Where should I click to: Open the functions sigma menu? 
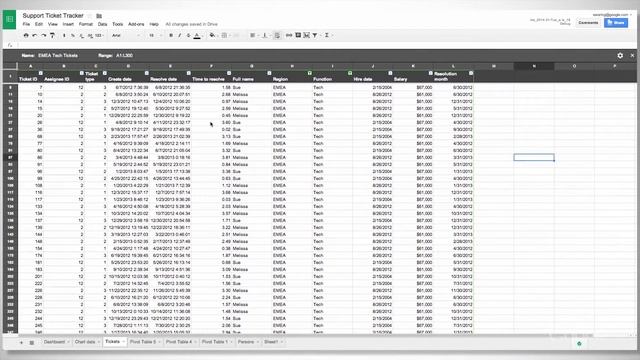pos(327,36)
